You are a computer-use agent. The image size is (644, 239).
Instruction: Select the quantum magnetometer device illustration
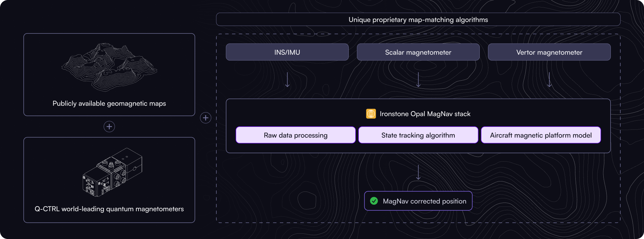tap(112, 172)
